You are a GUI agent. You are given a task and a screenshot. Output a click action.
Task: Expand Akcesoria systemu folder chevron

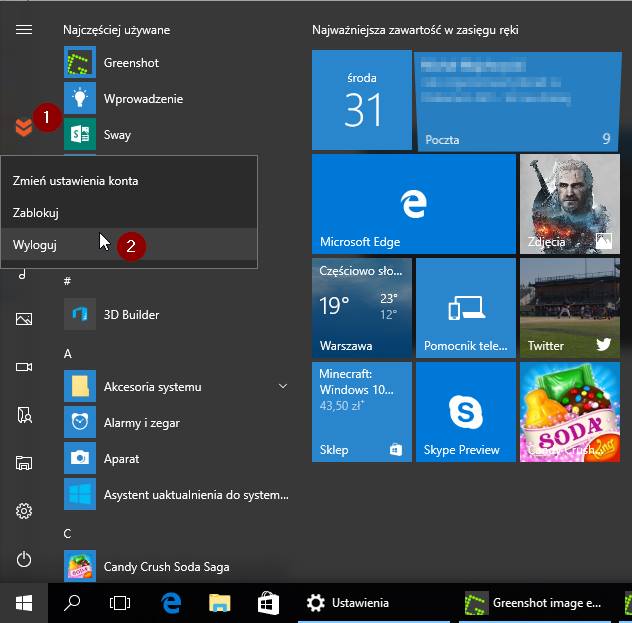tap(283, 386)
